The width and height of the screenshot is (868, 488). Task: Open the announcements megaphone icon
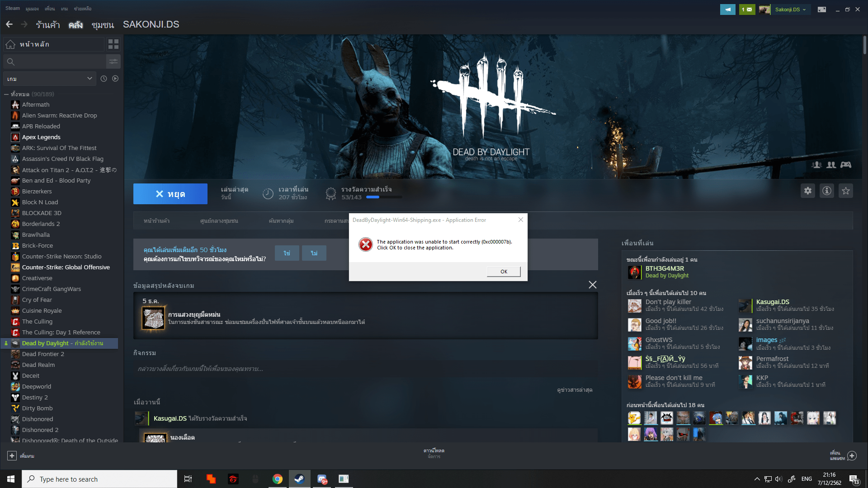tap(728, 9)
